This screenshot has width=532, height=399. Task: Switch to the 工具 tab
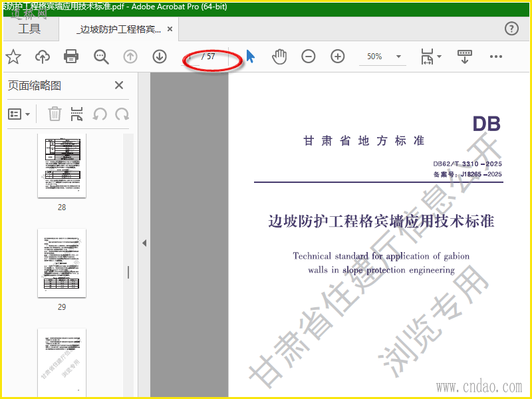coord(29,29)
